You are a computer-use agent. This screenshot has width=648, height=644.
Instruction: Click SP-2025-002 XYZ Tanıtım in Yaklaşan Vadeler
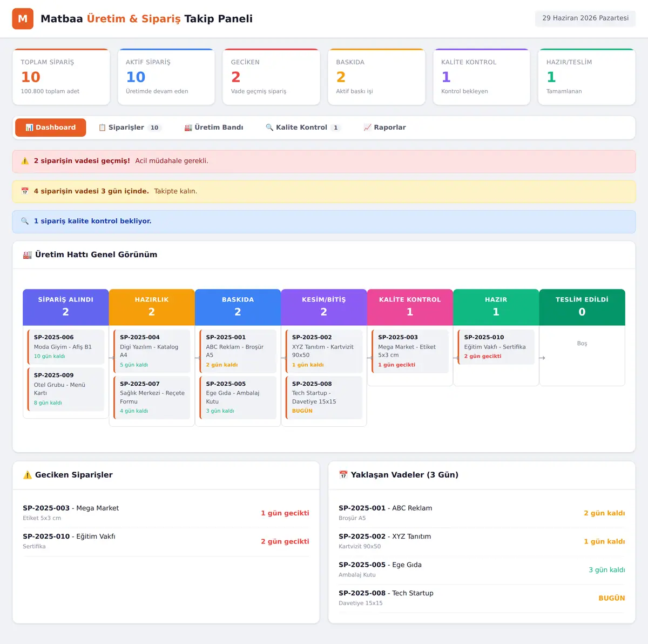pos(482,542)
